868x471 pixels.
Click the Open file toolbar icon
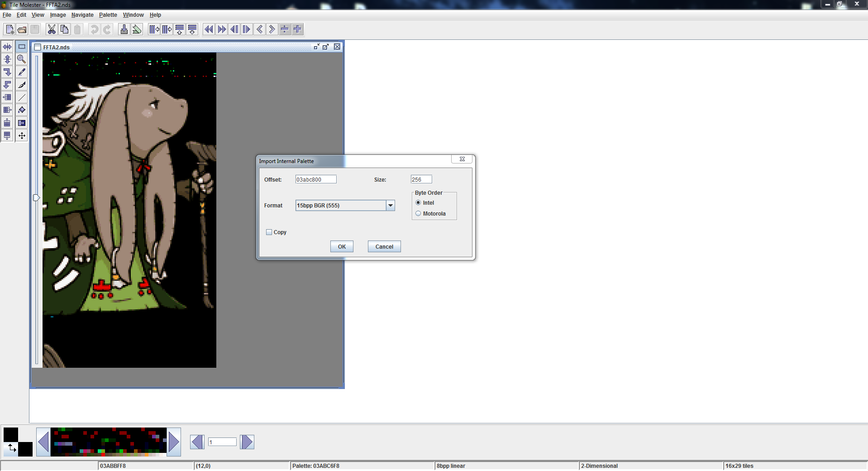(22, 29)
